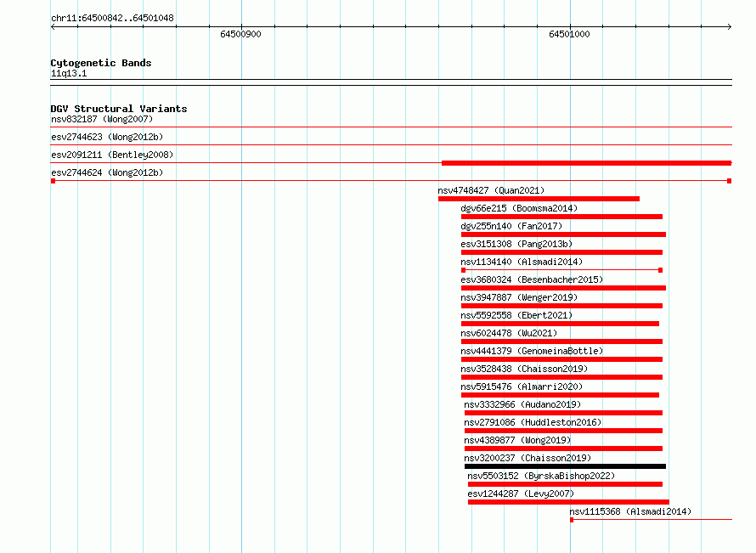Select nsv5915476 (Almarri2020) variant label

click(522, 387)
